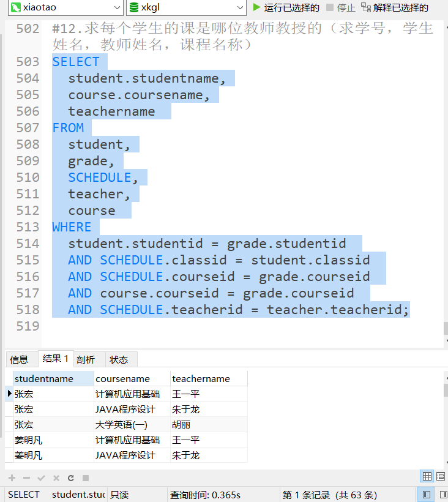Click the teachername column header
Image resolution: width=448 pixels, height=502 pixels.
pos(209,379)
